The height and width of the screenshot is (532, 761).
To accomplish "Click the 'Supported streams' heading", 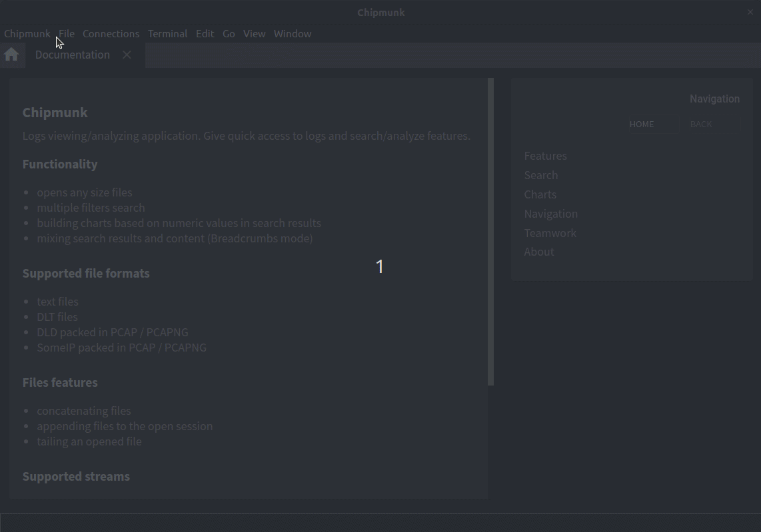I will pyautogui.click(x=76, y=477).
